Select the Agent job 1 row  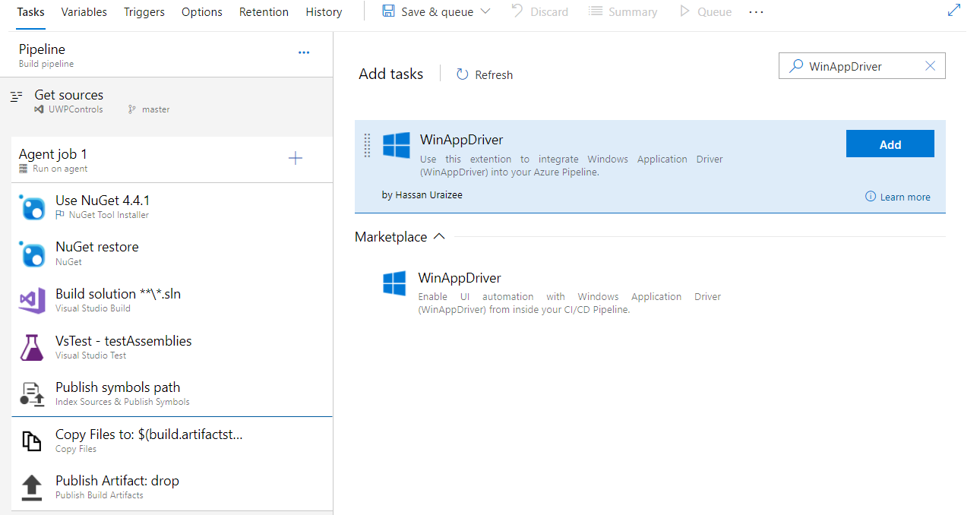click(x=172, y=160)
